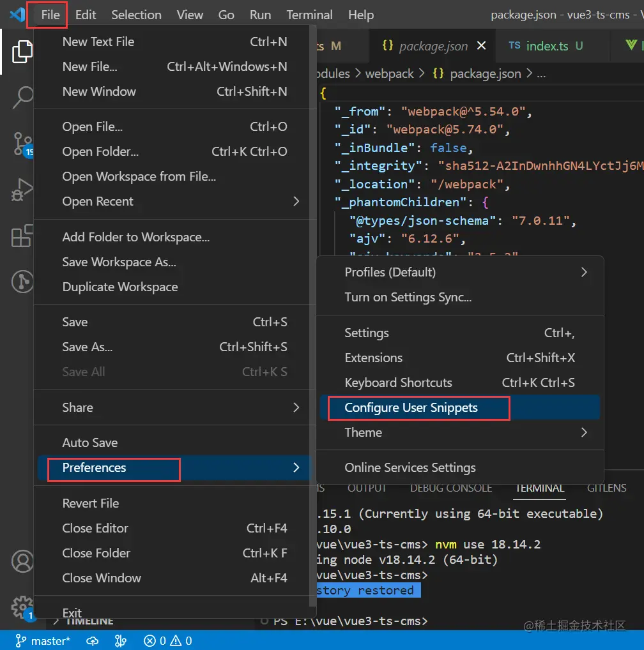Choose Close Folder
Image resolution: width=644 pixels, height=650 pixels.
click(174, 553)
